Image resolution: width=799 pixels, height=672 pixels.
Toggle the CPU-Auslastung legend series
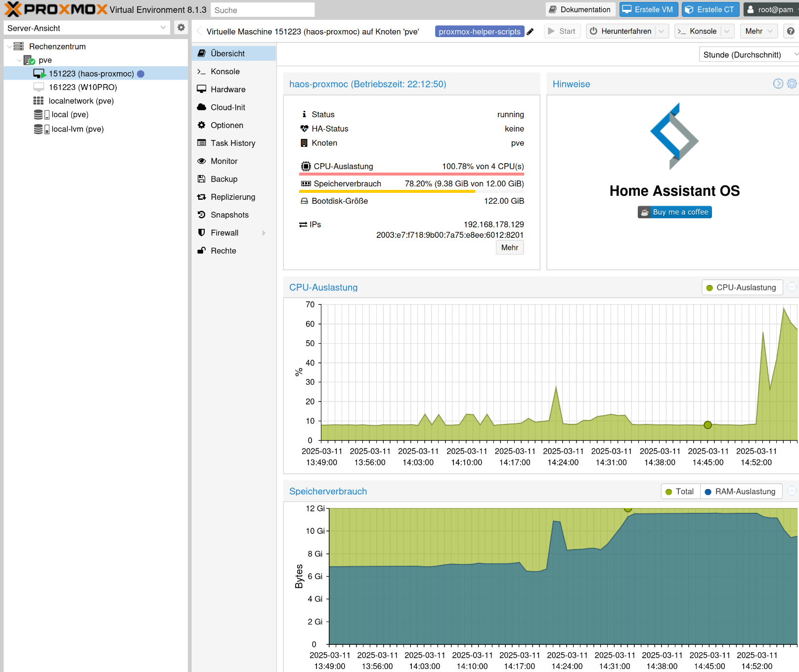(x=742, y=288)
